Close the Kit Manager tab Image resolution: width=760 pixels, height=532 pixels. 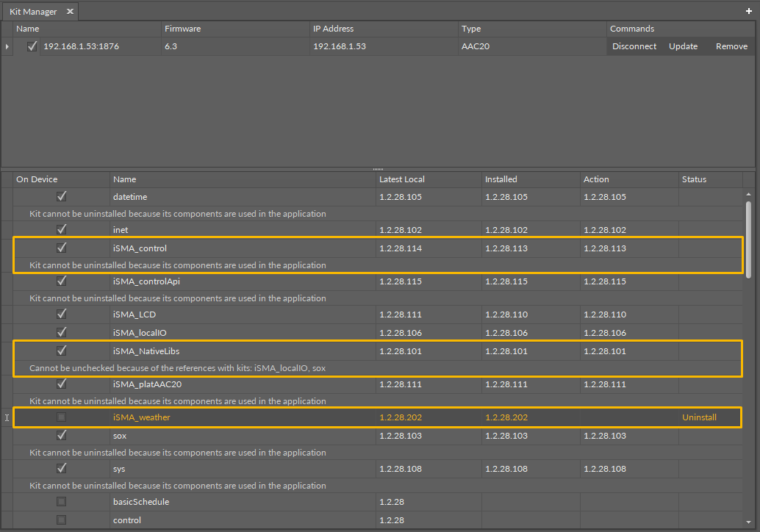tap(70, 12)
